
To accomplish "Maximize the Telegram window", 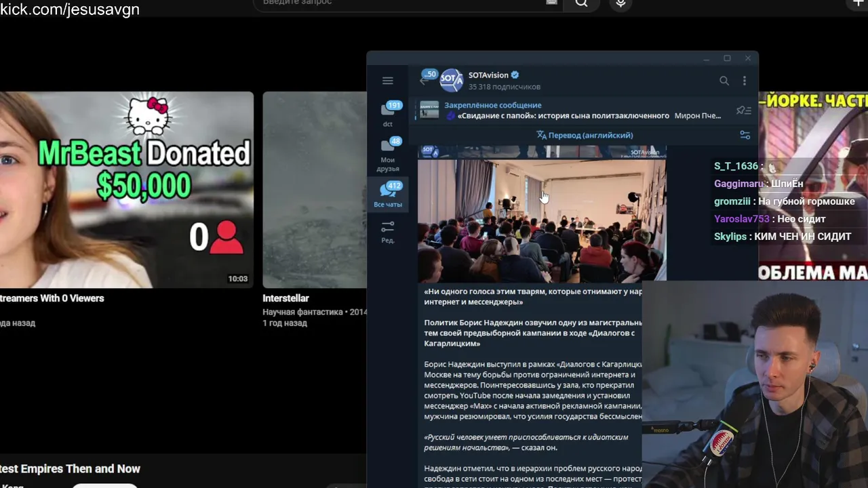I will point(727,59).
